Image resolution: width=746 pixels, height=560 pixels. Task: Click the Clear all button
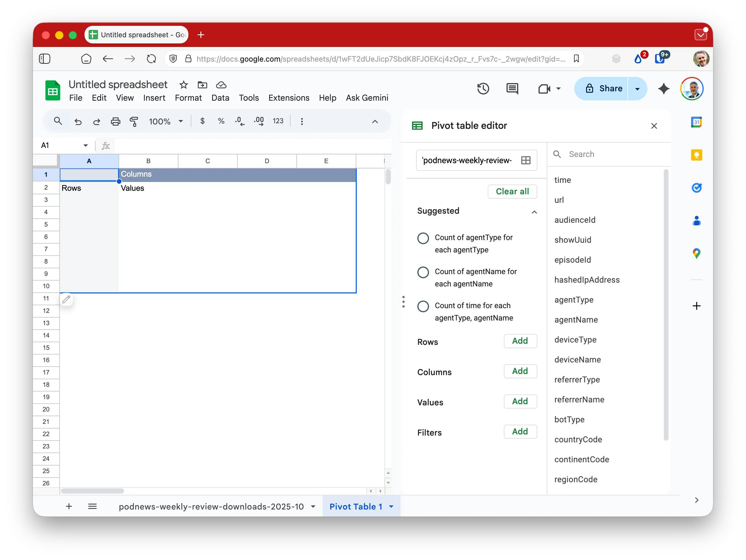pyautogui.click(x=512, y=192)
